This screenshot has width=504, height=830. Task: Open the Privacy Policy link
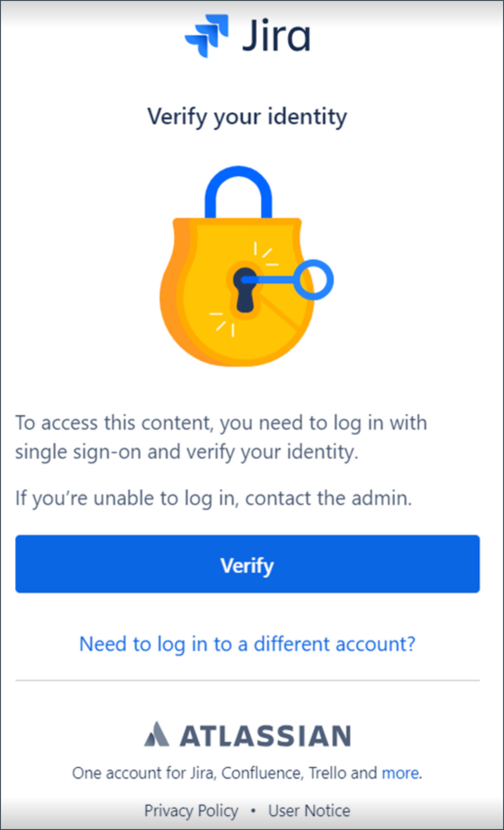pos(191,811)
